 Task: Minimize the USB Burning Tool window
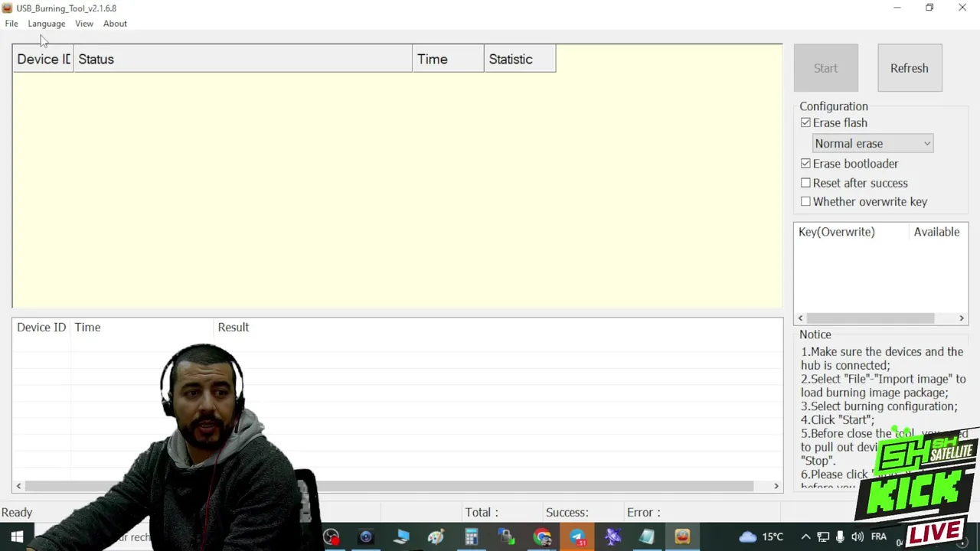897,8
